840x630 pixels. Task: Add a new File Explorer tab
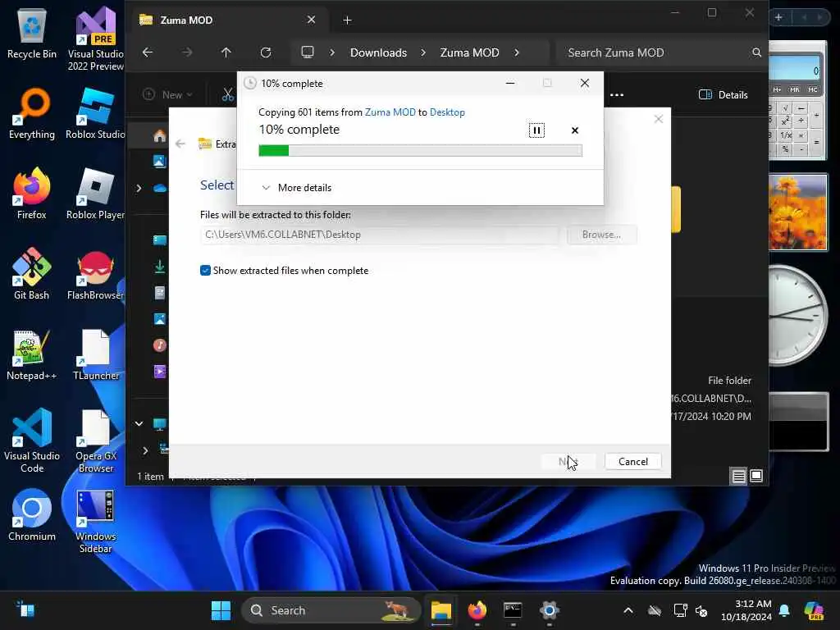(x=347, y=21)
